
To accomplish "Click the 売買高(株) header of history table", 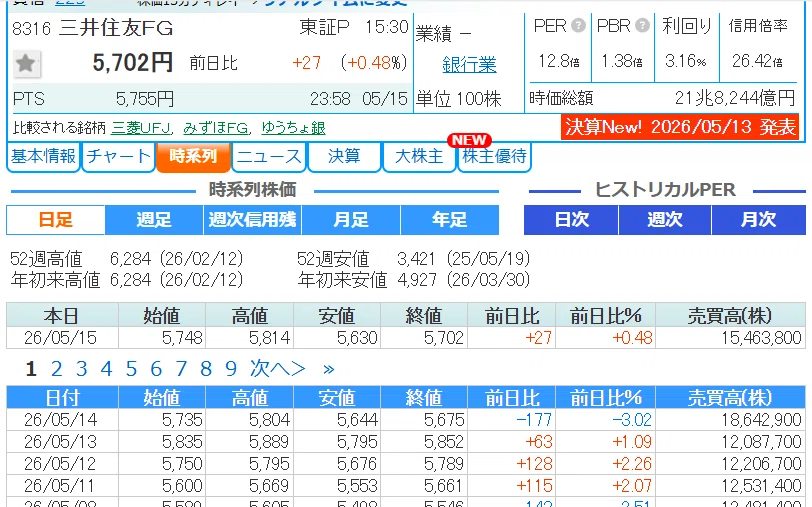I will tap(730, 398).
